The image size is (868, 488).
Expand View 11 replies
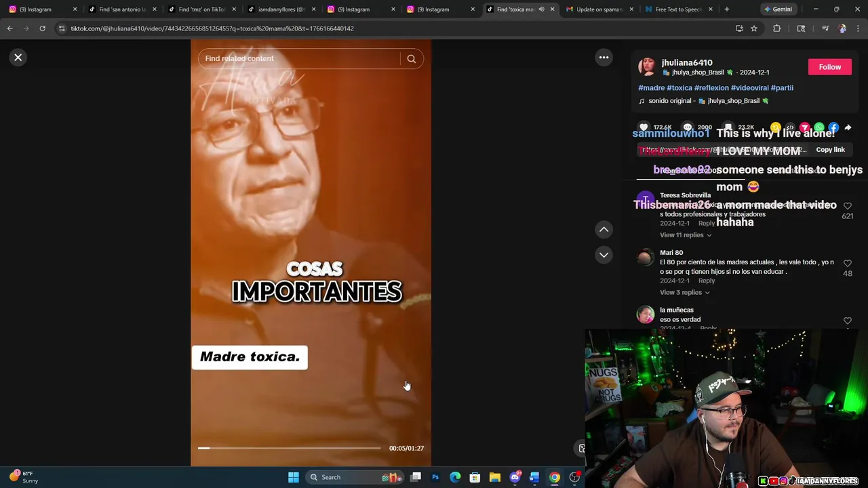pyautogui.click(x=686, y=235)
